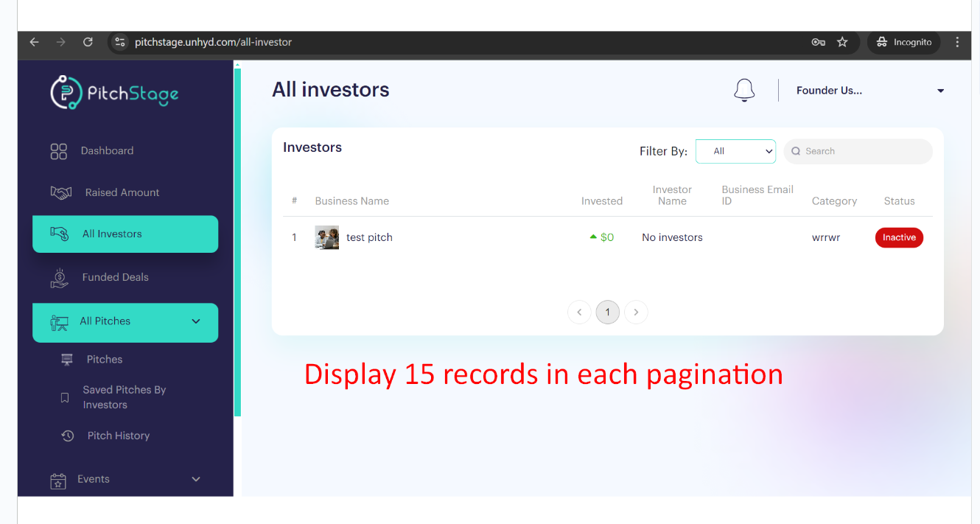Click the $0 invested amount

click(x=607, y=237)
